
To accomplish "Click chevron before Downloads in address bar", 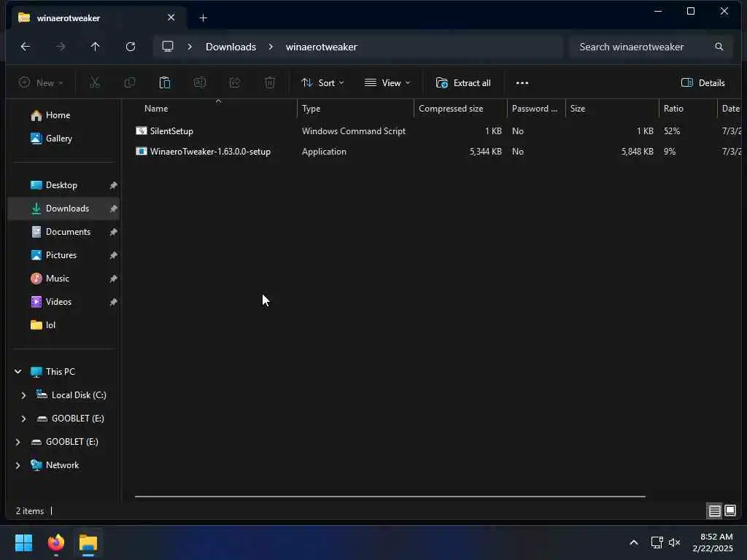I will [190, 47].
